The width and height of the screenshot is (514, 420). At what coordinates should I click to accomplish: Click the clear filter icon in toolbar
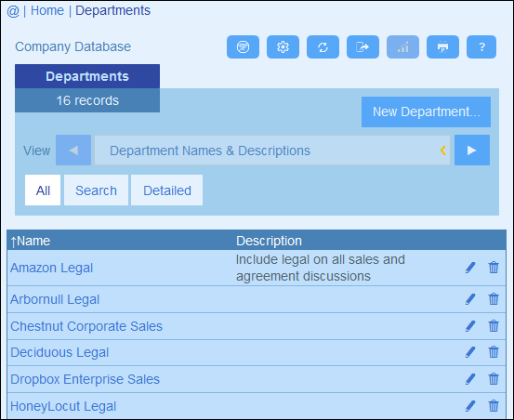pos(243,47)
